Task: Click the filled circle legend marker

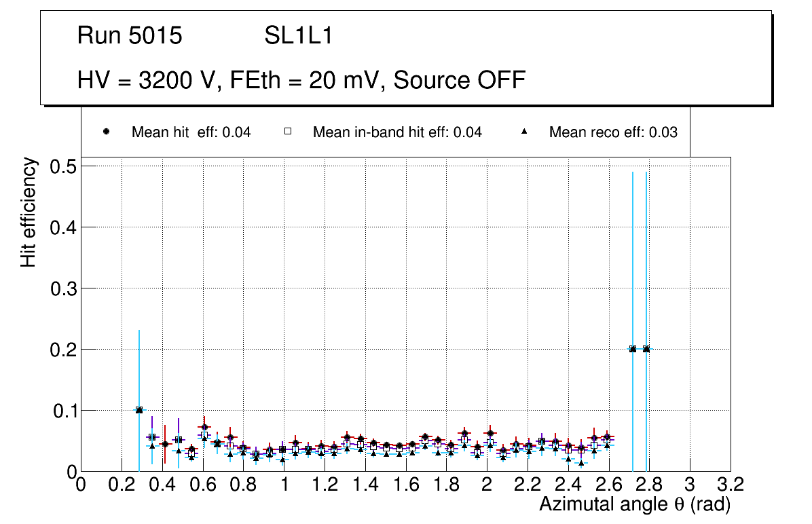Action: pyautogui.click(x=106, y=132)
